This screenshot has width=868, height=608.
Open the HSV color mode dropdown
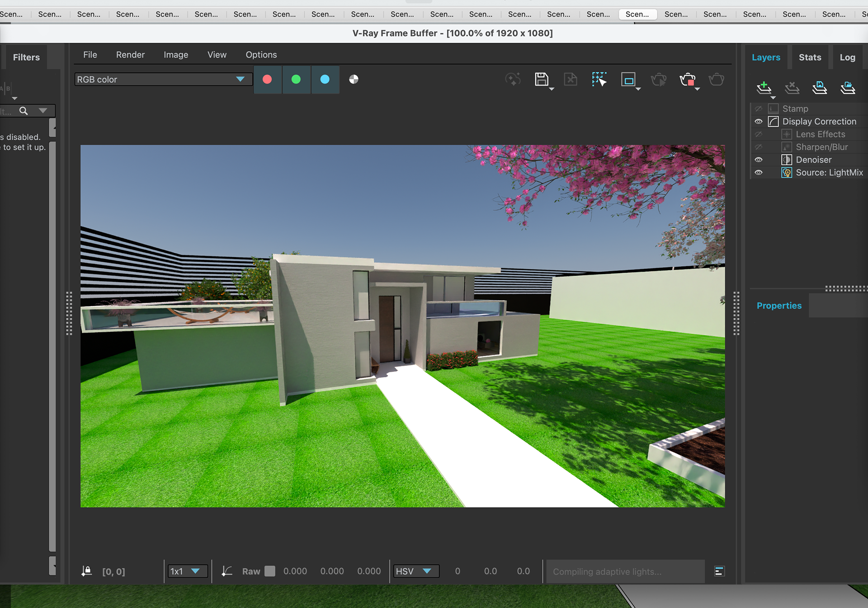click(416, 571)
